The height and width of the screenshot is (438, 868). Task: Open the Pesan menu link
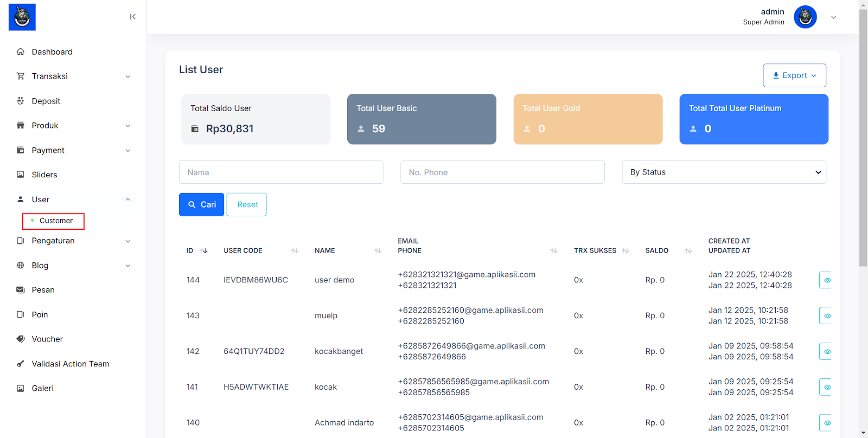[43, 289]
